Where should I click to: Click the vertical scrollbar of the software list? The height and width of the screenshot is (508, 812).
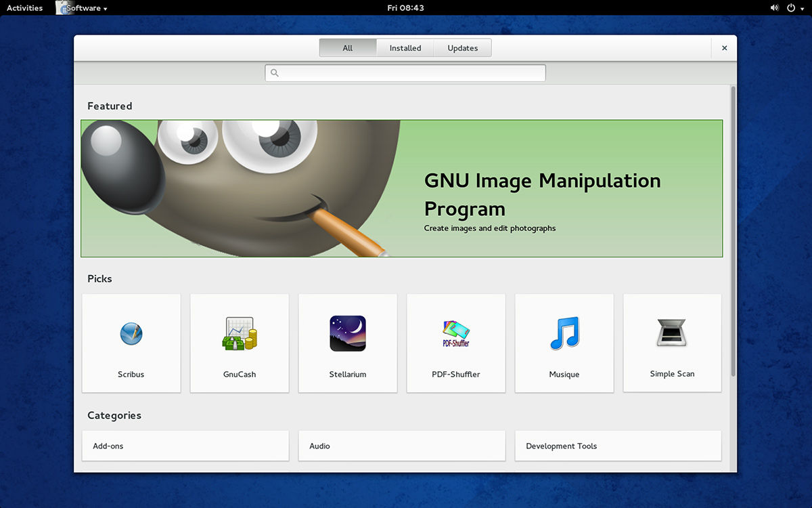tap(733, 232)
